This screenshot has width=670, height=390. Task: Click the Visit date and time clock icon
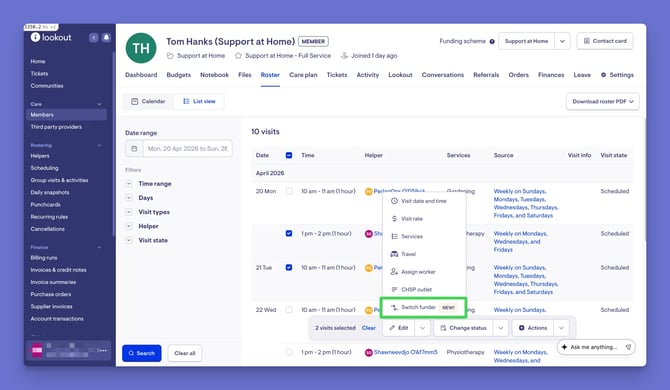(394, 201)
